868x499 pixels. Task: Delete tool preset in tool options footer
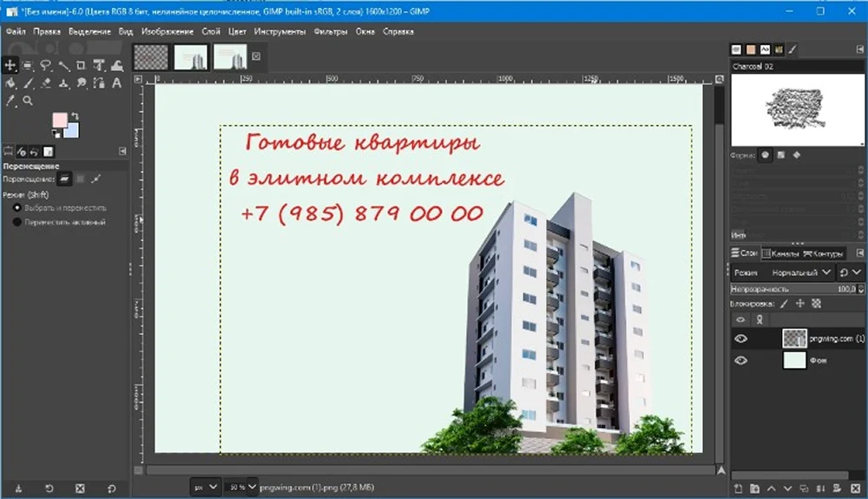coord(80,489)
